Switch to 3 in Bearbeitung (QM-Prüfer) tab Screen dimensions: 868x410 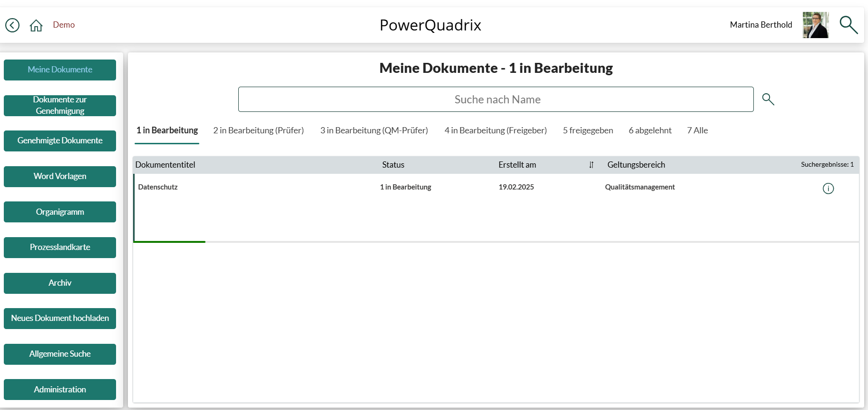pyautogui.click(x=374, y=130)
